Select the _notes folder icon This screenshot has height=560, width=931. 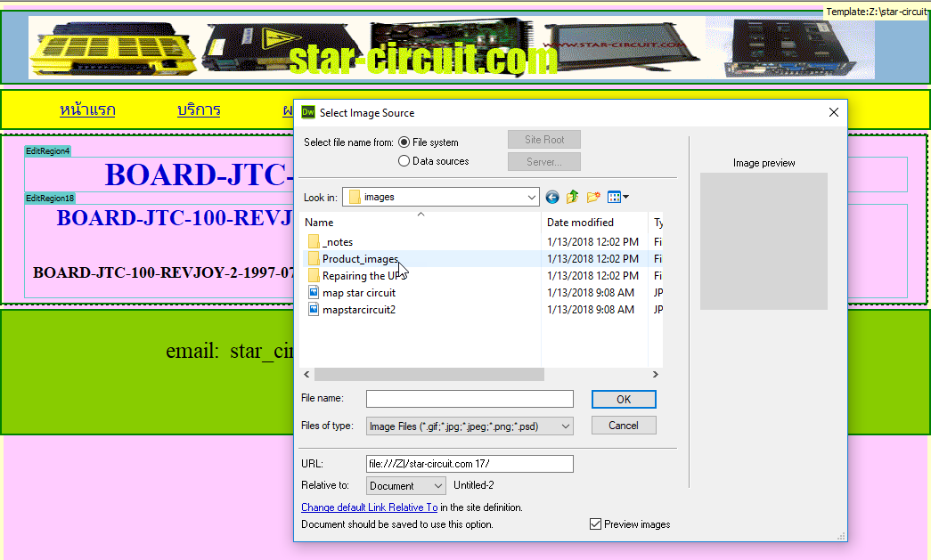pos(314,241)
